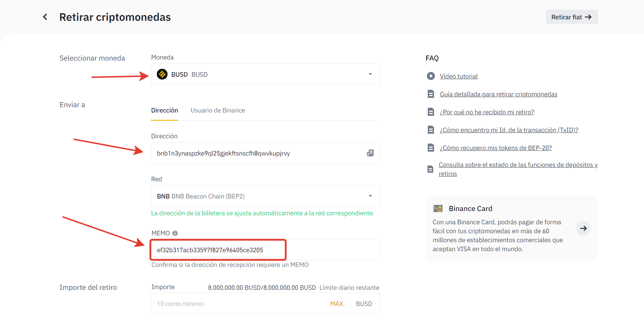Click document icon beside Guía detallada link
This screenshot has width=644, height=316.
(x=431, y=94)
